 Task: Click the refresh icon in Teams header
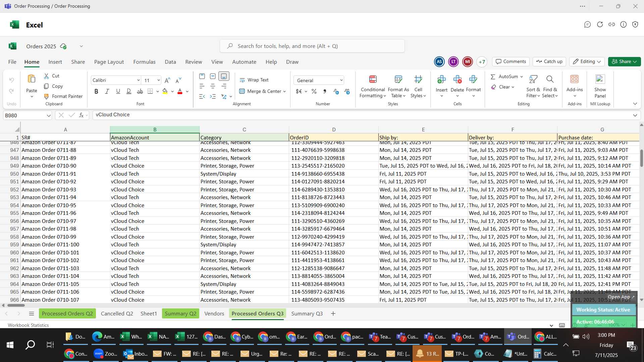click(600, 24)
